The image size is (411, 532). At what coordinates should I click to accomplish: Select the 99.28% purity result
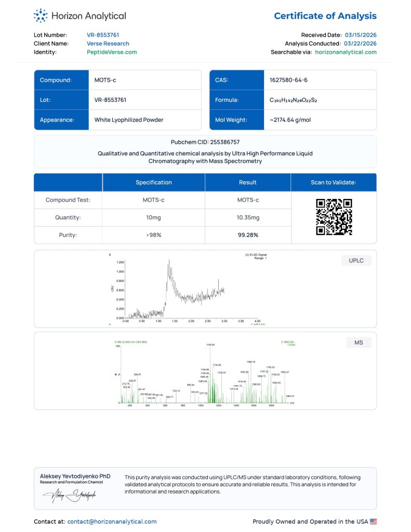pos(248,235)
